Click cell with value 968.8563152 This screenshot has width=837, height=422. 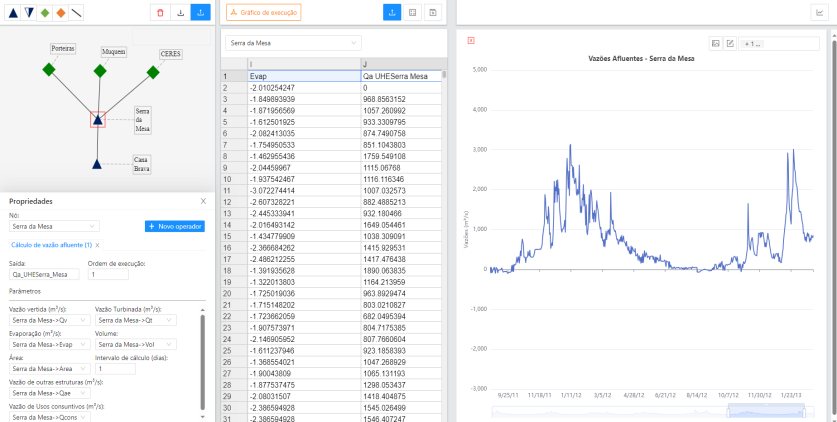click(401, 99)
